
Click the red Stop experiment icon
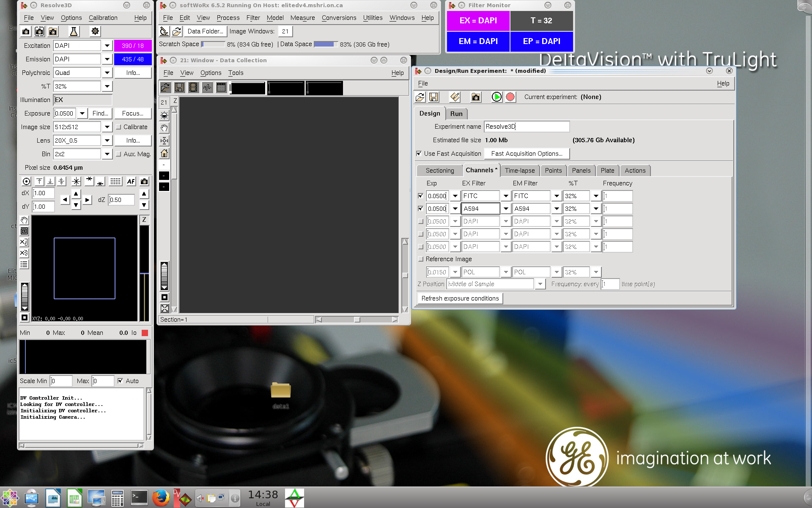[510, 97]
